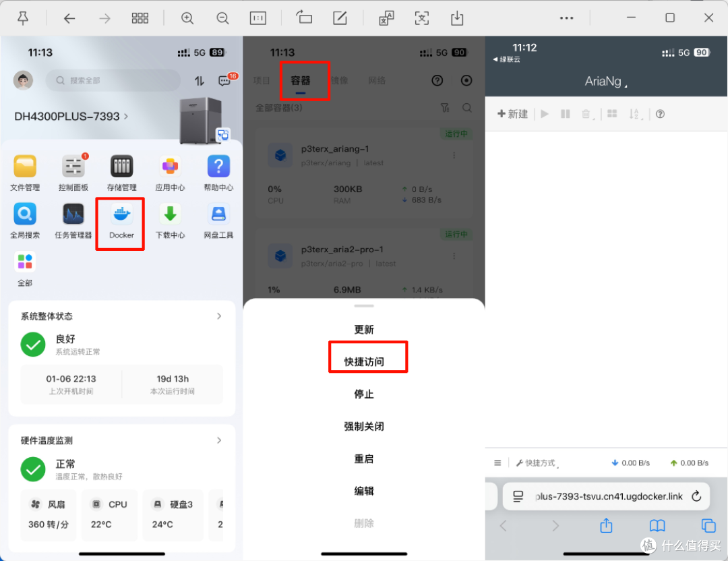Click 新建 in AriaNg toolbar
728x561 pixels.
[x=512, y=114]
